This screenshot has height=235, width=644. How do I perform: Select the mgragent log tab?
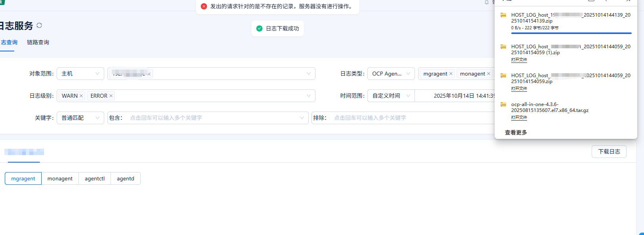coord(23,178)
